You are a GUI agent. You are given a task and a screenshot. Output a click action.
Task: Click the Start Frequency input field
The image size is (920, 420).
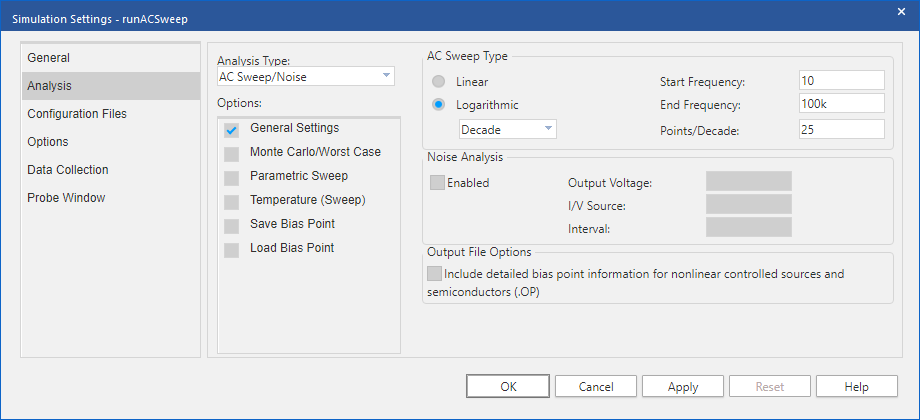pyautogui.click(x=841, y=81)
